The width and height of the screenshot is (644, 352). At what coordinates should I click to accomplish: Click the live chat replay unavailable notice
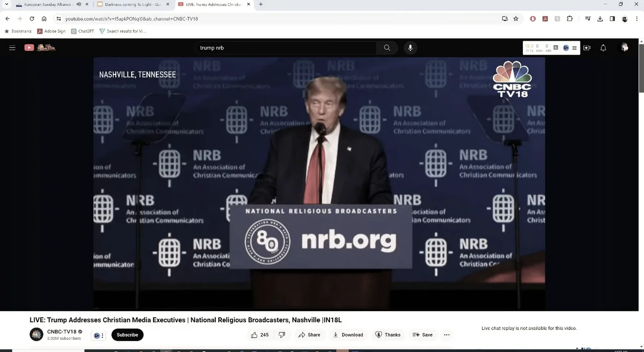coord(529,328)
